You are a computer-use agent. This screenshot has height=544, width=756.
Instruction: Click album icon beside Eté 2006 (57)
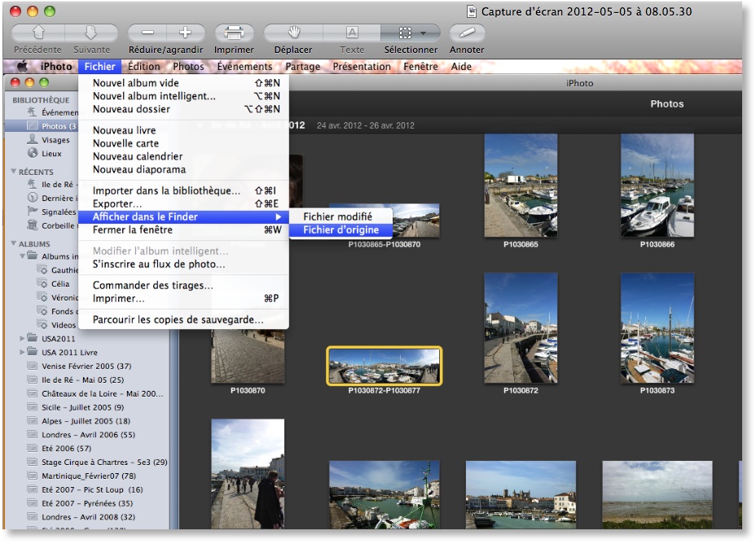[33, 448]
